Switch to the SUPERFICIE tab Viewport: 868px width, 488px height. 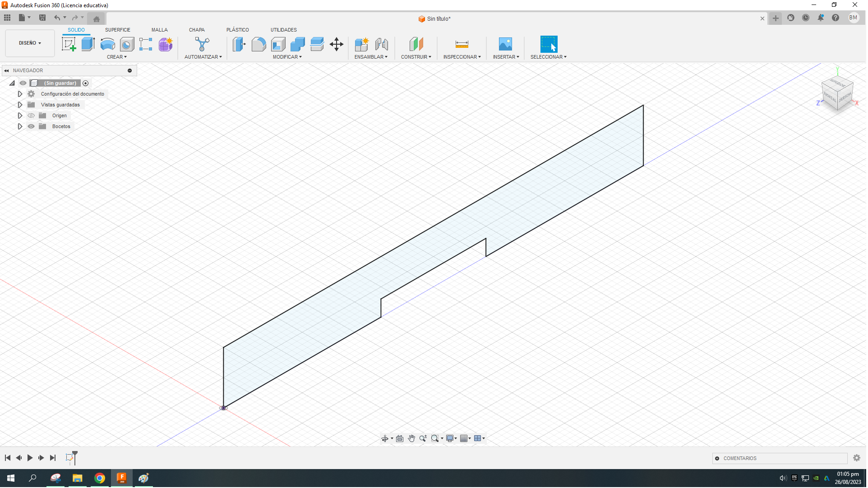(118, 30)
